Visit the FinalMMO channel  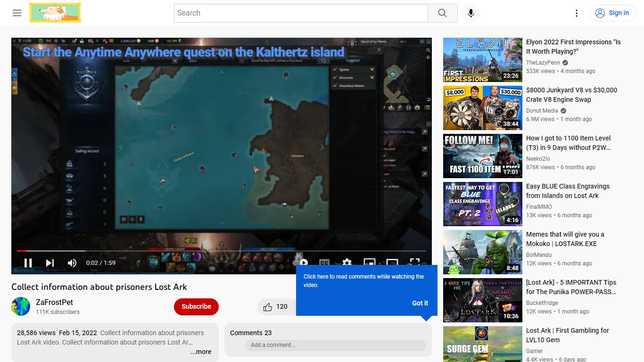tap(539, 207)
